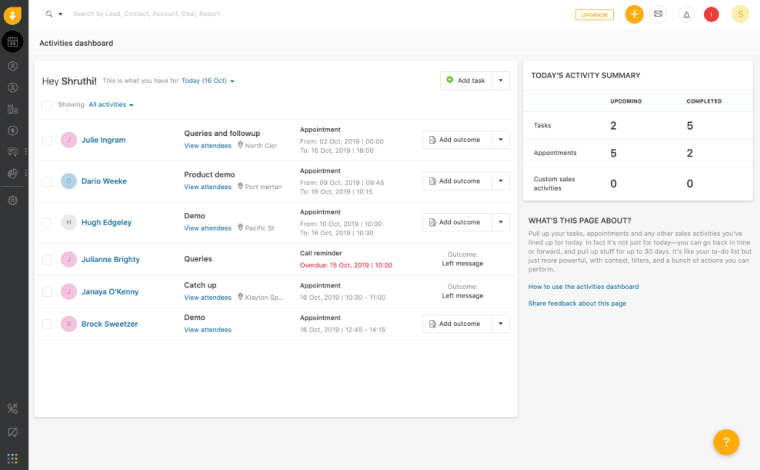Open the orange help question mark button
Viewport: 760px width, 470px height.
tap(726, 442)
